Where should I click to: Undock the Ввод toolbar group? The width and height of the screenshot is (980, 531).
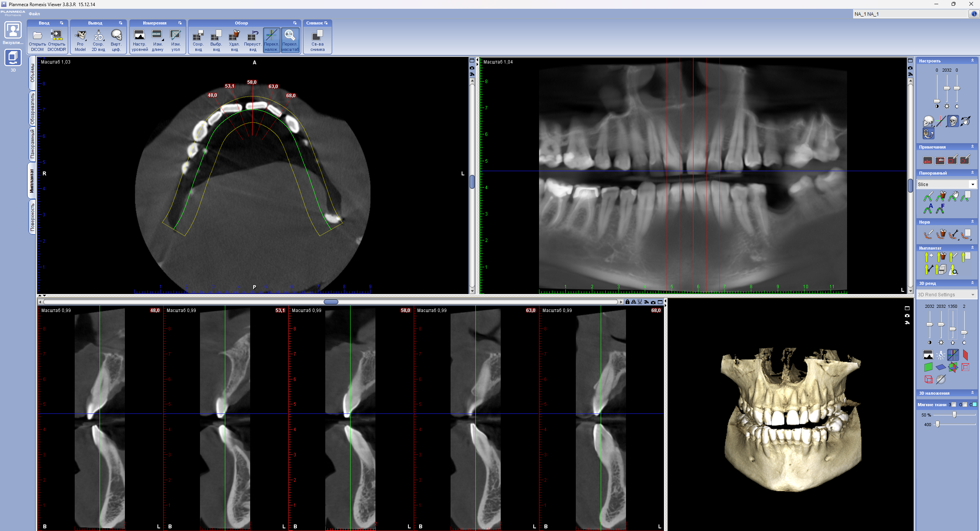[61, 23]
